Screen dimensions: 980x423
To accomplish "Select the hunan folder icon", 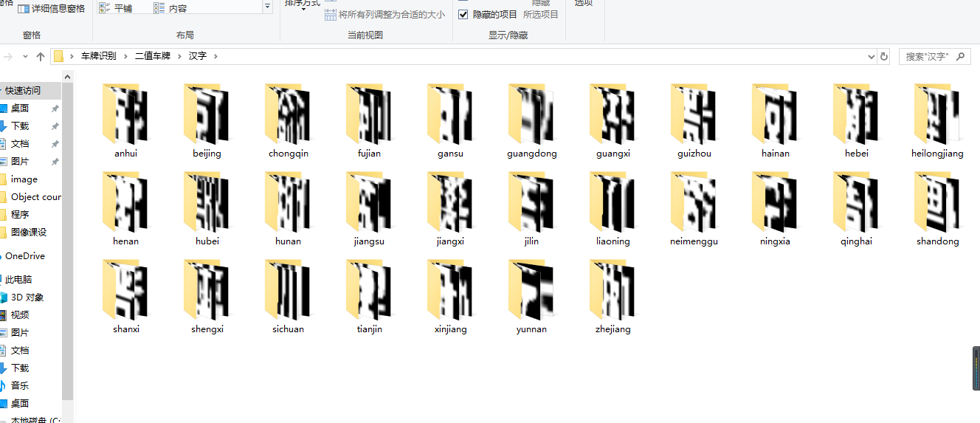I will (x=288, y=202).
